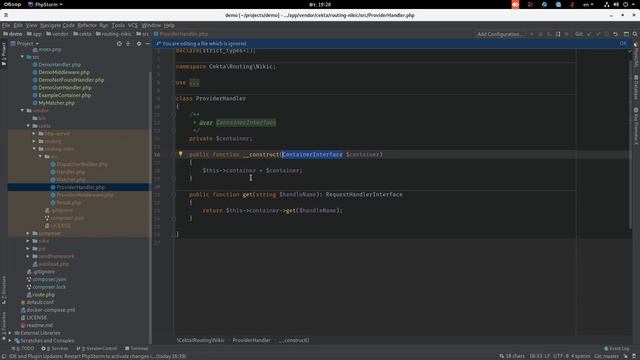The height and width of the screenshot is (360, 640).
Task: Click the vendor breadcrumb in navigation bar
Action: 57,34
